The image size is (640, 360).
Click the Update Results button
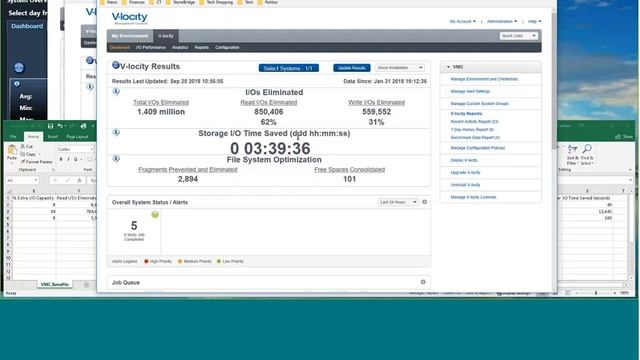tap(352, 68)
